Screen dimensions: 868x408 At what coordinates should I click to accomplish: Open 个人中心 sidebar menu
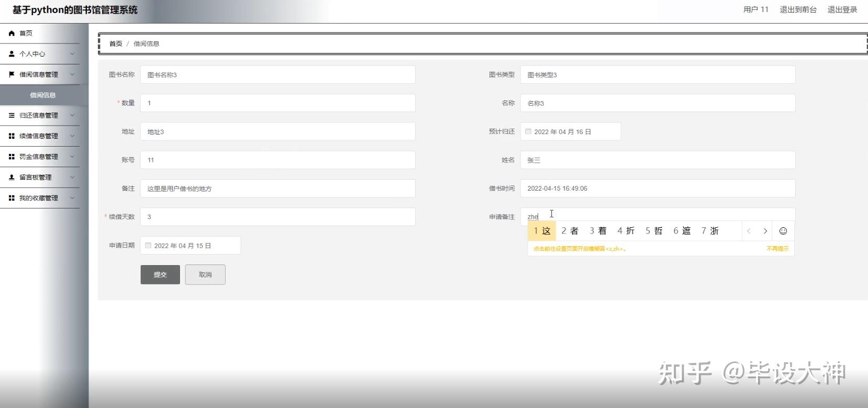[x=40, y=53]
